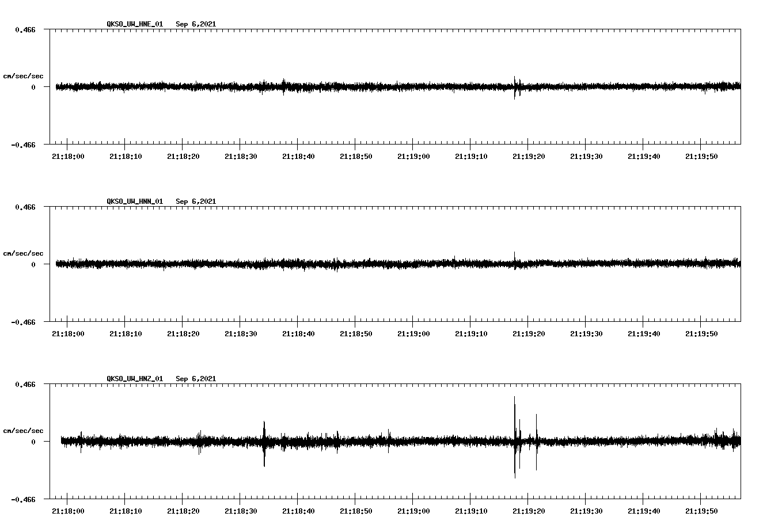Click the largest spike in HNZ trace

pyautogui.click(x=515, y=437)
